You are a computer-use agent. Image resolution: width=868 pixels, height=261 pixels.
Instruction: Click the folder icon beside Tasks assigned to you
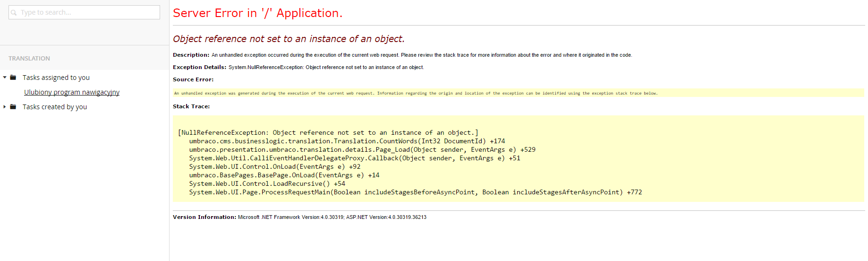[x=13, y=78]
